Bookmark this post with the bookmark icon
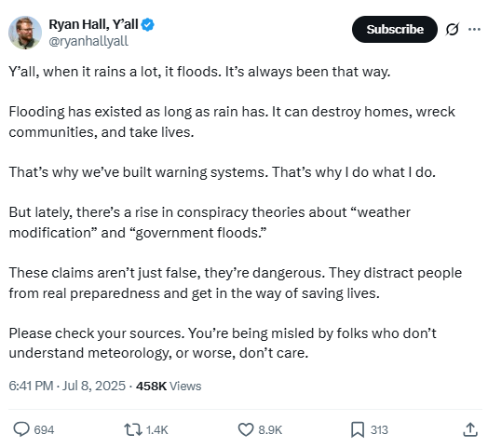 click(x=358, y=429)
